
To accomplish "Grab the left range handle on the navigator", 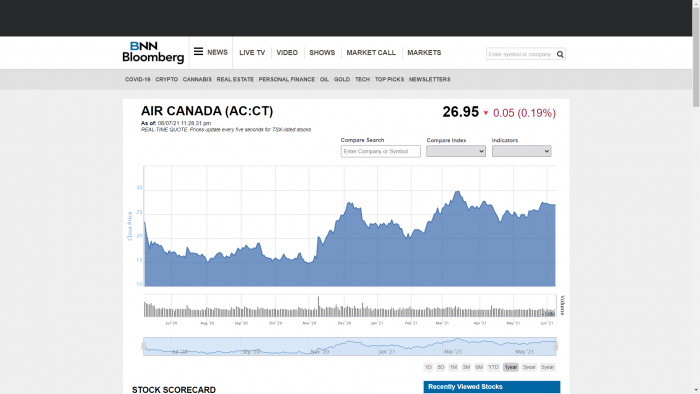I will click(143, 346).
